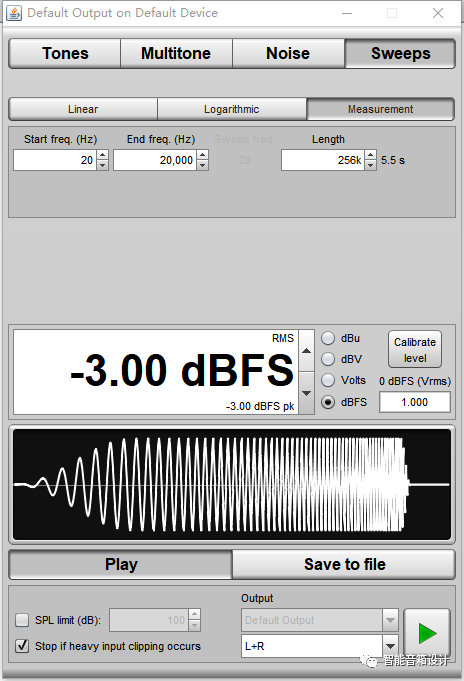Click the Save to file button
The width and height of the screenshot is (464, 681).
pyautogui.click(x=344, y=565)
